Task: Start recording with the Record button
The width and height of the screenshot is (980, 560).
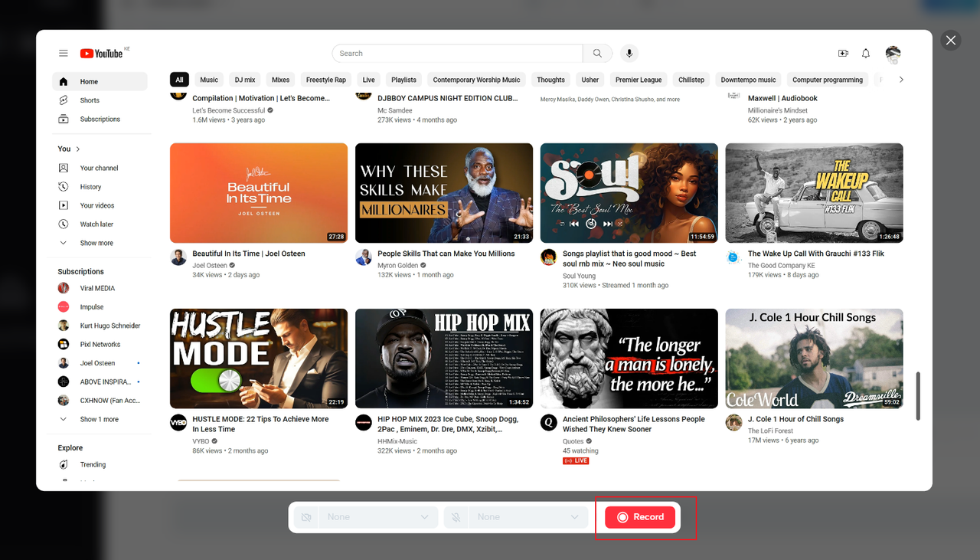Action: tap(640, 517)
